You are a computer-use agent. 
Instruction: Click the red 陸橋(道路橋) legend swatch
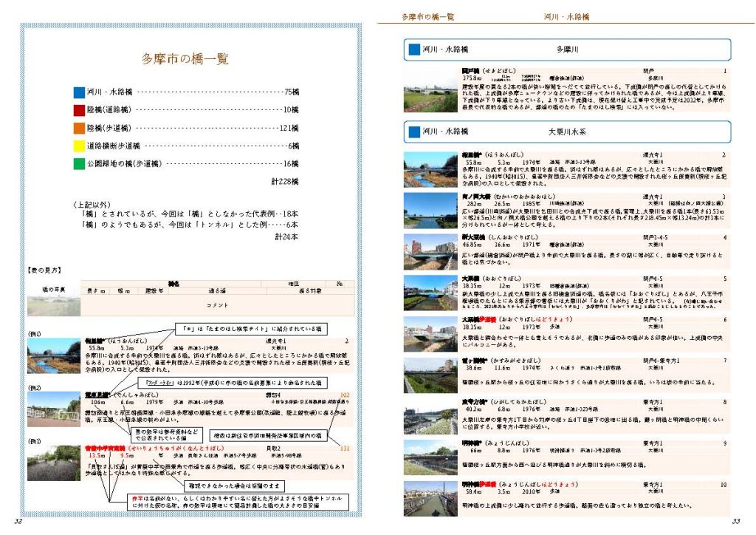(x=79, y=110)
